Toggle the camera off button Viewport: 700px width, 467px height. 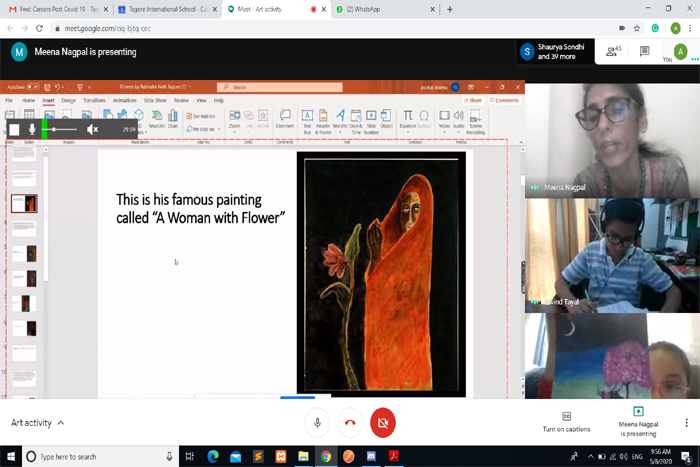(383, 422)
